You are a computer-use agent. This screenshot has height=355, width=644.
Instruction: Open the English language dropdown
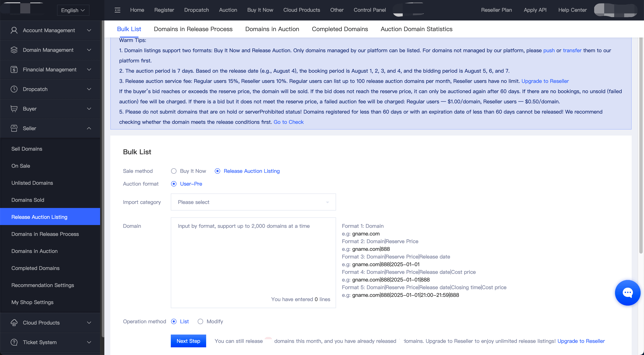[73, 10]
